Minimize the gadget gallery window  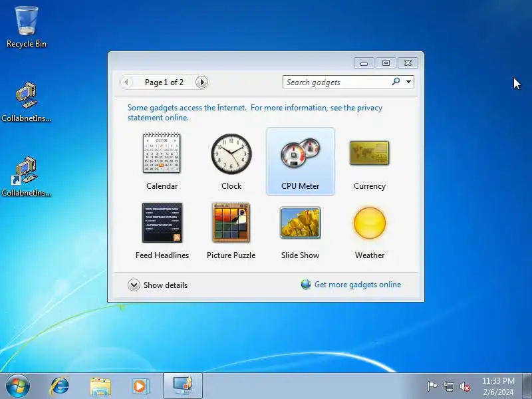click(x=364, y=63)
